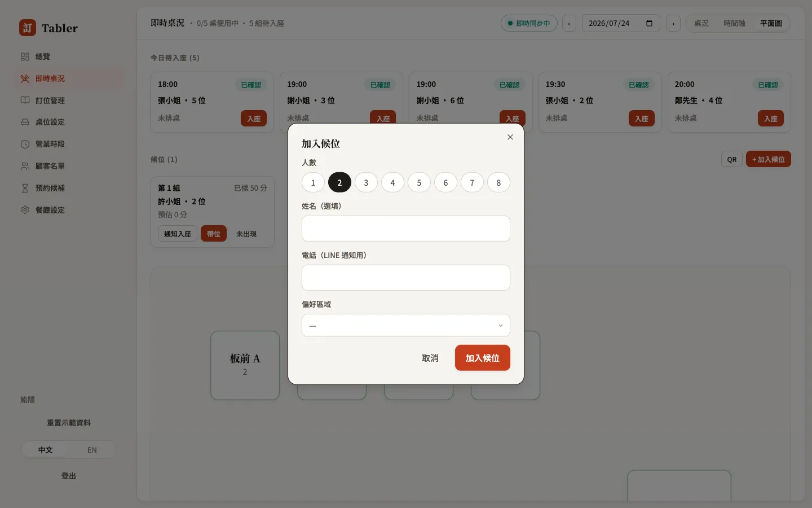Click the 餐廳設定 gear icon
Screen dimensions: 812x508
(25, 210)
